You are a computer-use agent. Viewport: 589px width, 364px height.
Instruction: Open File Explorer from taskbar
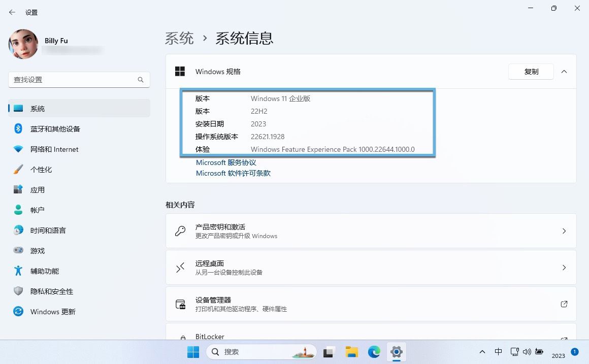352,352
